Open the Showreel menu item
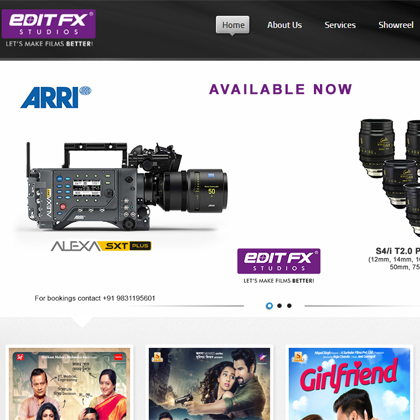The height and width of the screenshot is (420, 420). 396,25
